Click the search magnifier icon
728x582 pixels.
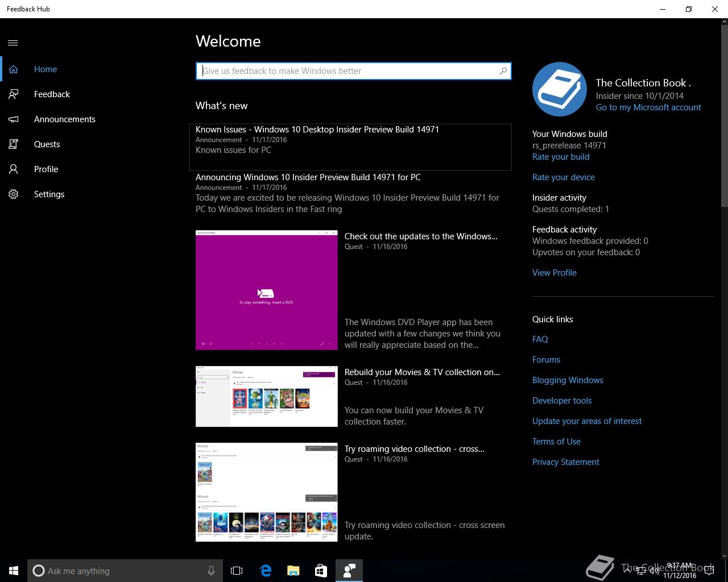tap(503, 71)
